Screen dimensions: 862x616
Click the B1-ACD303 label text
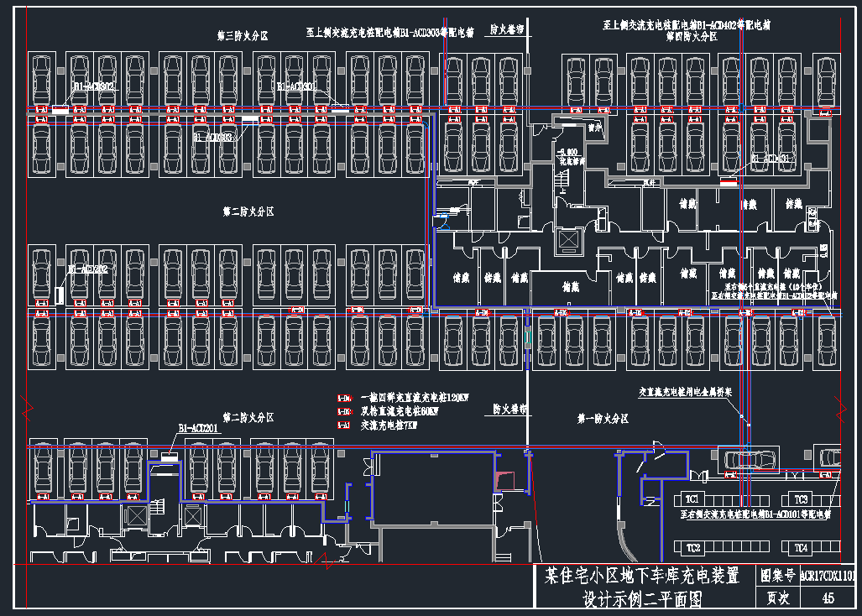tap(213, 136)
